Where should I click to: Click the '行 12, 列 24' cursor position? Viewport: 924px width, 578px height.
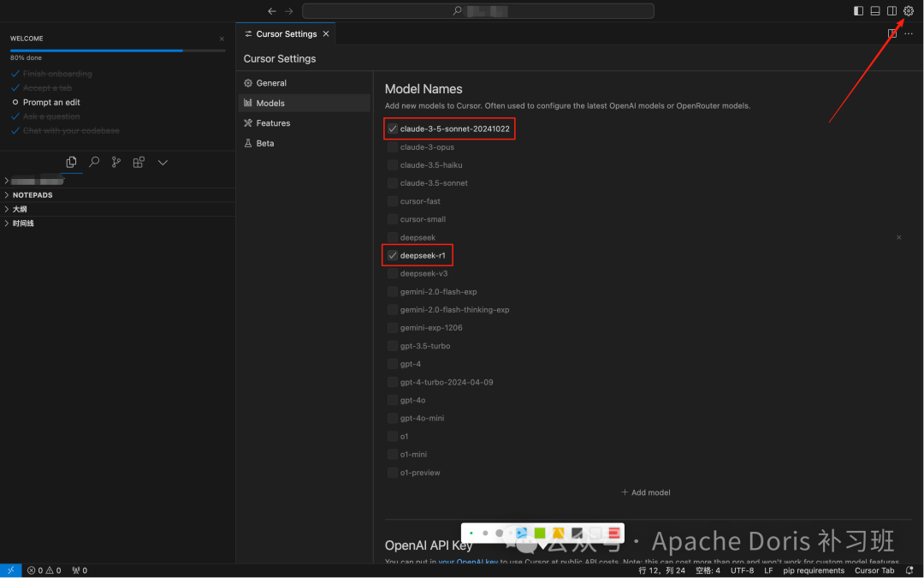(x=661, y=570)
